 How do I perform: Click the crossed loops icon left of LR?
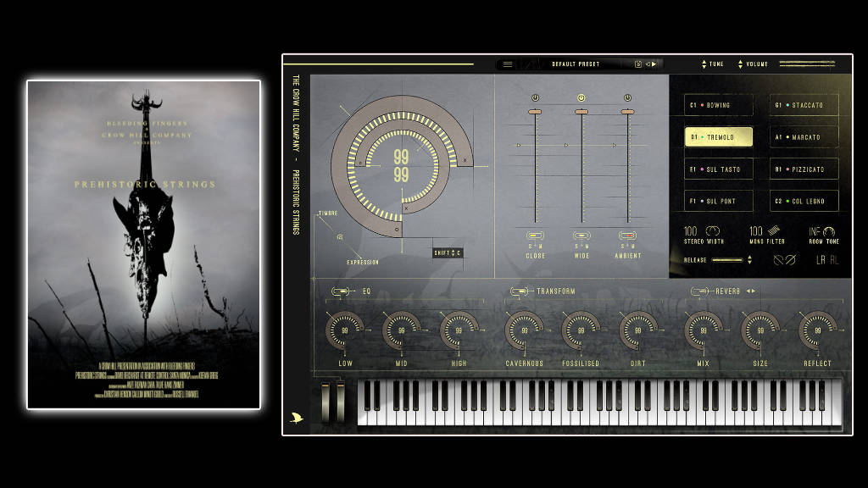(783, 260)
